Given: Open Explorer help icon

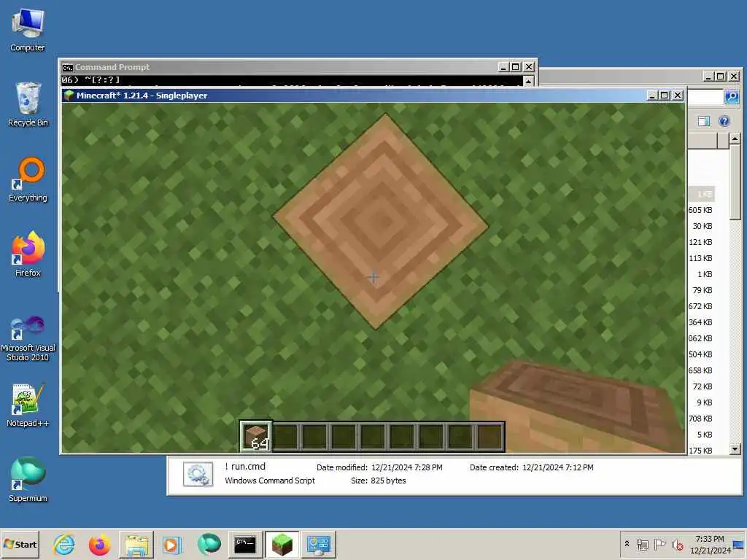Looking at the screenshot, I should click(x=724, y=121).
